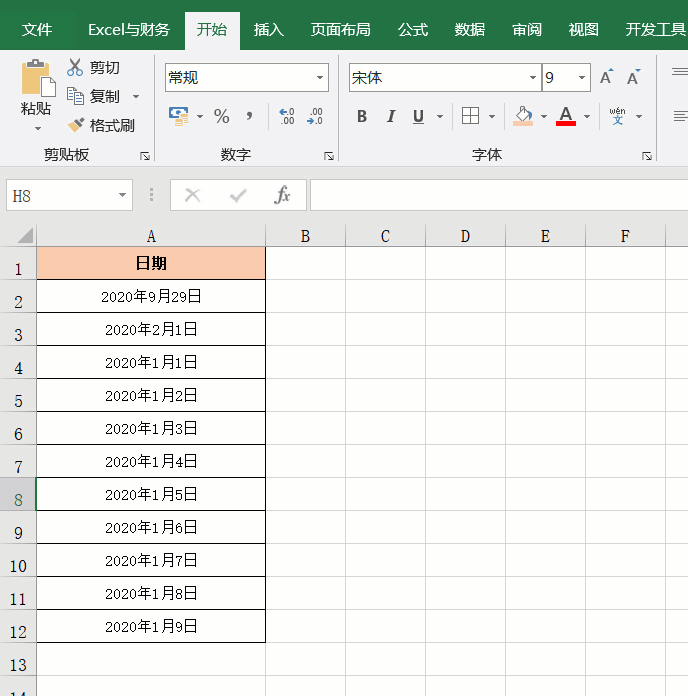This screenshot has width=688, height=696.
Task: Expand Copy options arrow
Action: pos(136,96)
